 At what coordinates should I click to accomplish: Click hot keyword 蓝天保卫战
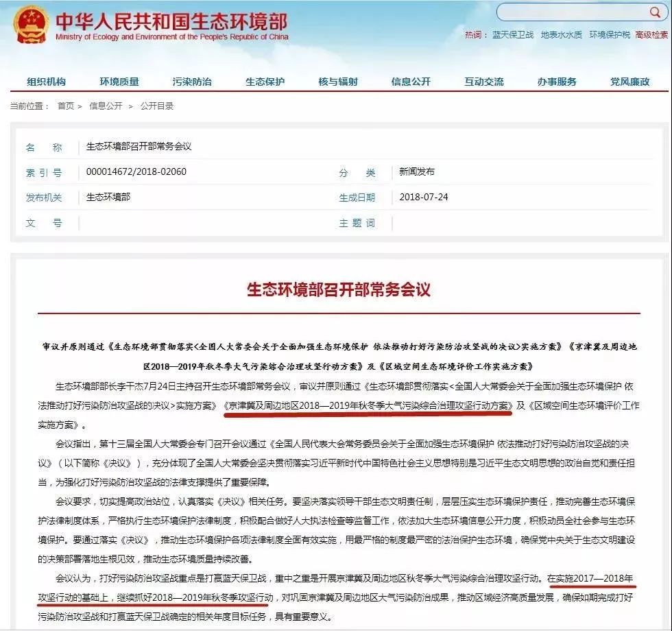[513, 35]
